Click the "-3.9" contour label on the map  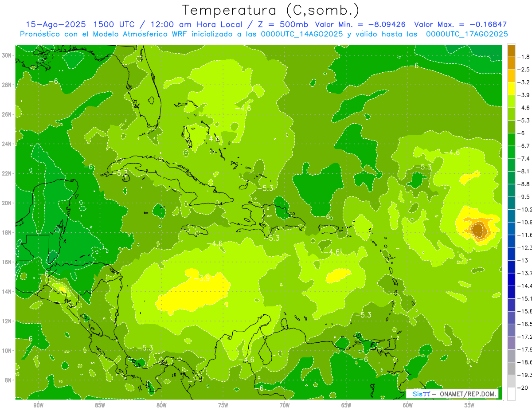pyautogui.click(x=202, y=278)
